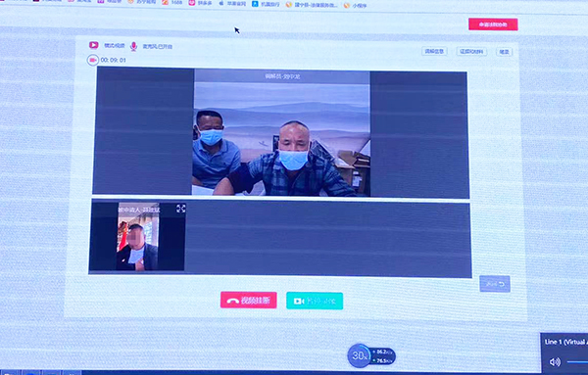The width and height of the screenshot is (588, 375).
Task: Select the small respondent video thumbnail
Action: pos(137,237)
